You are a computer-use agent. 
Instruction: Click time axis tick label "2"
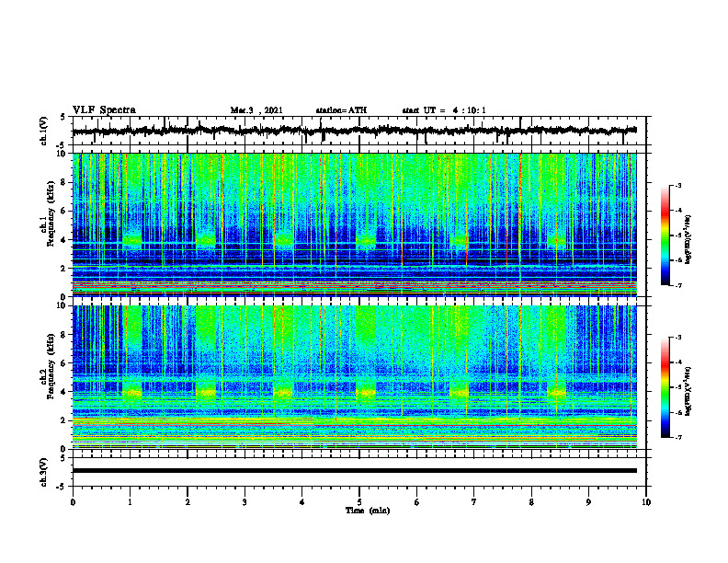(188, 502)
